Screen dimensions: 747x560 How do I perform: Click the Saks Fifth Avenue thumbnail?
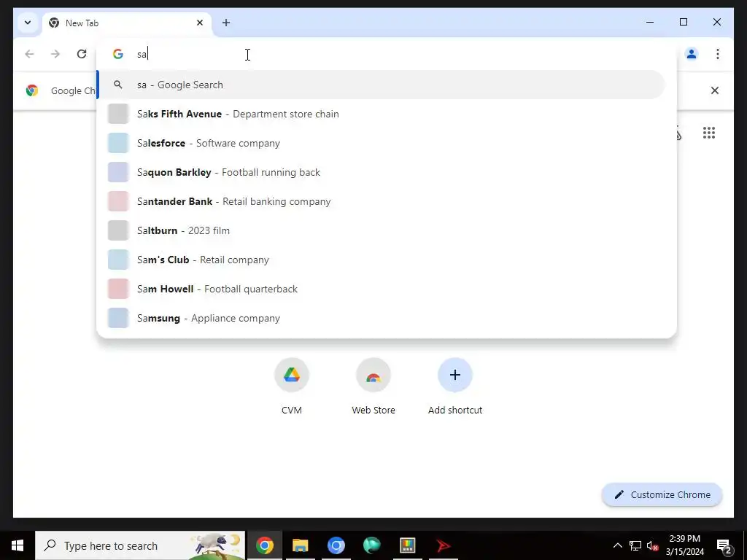tap(118, 114)
